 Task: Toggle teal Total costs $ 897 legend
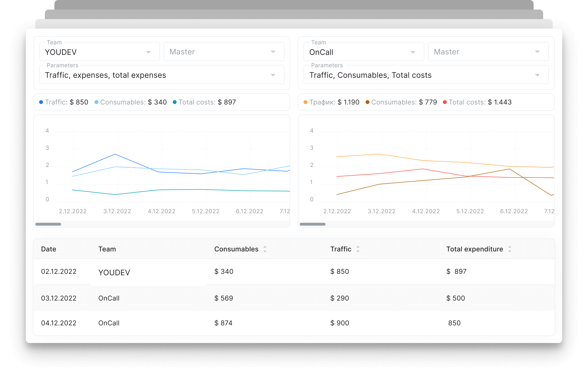pyautogui.click(x=175, y=102)
